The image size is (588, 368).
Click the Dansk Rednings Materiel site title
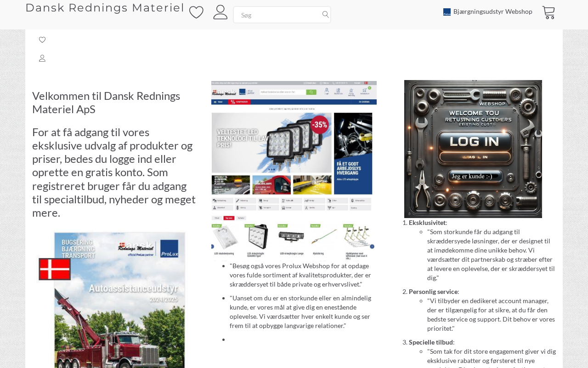[x=105, y=8]
